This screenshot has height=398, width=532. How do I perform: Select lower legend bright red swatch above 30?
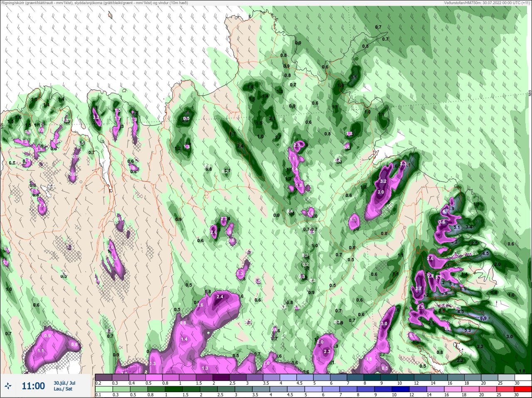click(522, 389)
